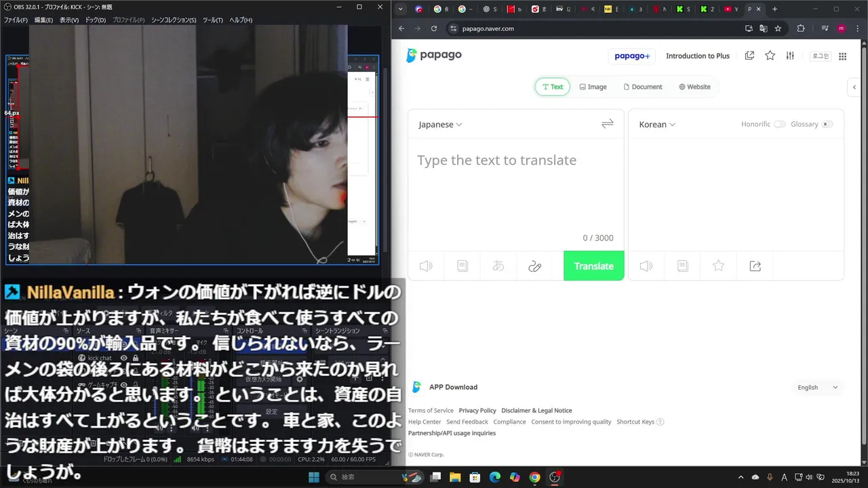Viewport: 868px width, 488px height.
Task: Save translation with star icon
Action: pyautogui.click(x=719, y=266)
